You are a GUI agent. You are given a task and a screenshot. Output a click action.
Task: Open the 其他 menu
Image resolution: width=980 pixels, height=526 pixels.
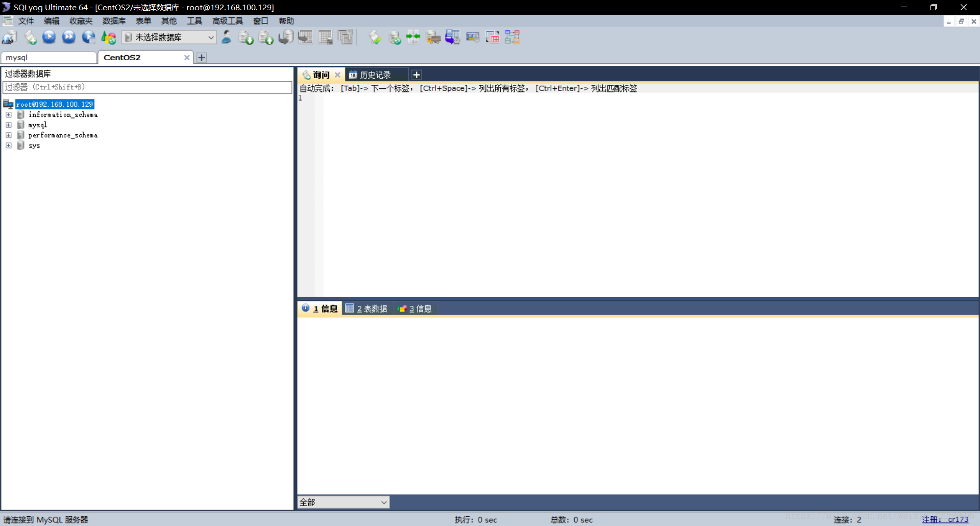tap(169, 21)
